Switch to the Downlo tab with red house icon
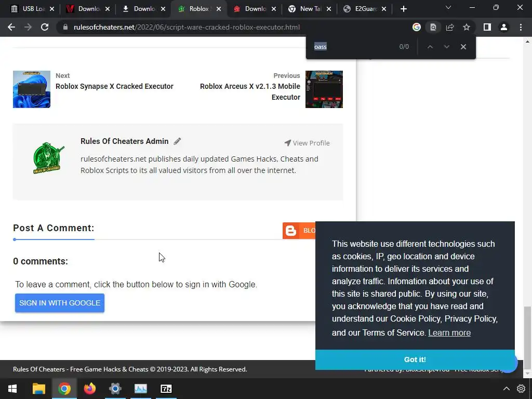 (255, 9)
